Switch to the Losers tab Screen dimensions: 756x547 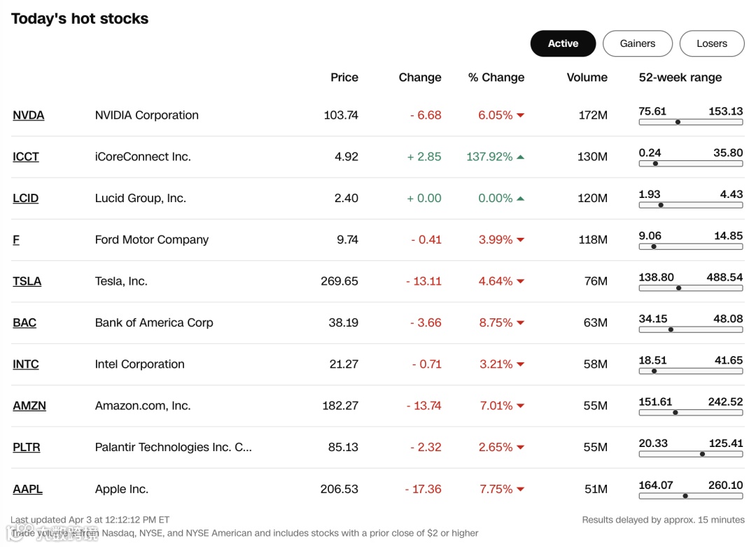click(711, 43)
